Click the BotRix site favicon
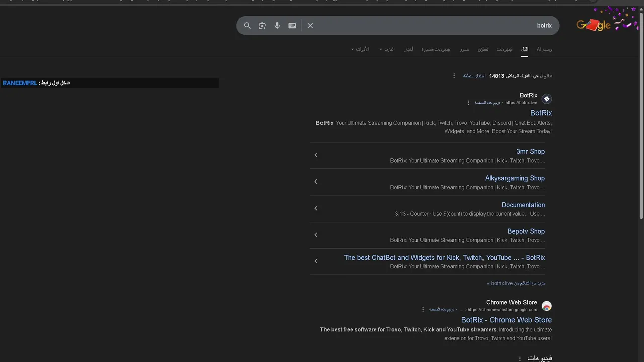This screenshot has height=362, width=644. 547,99
